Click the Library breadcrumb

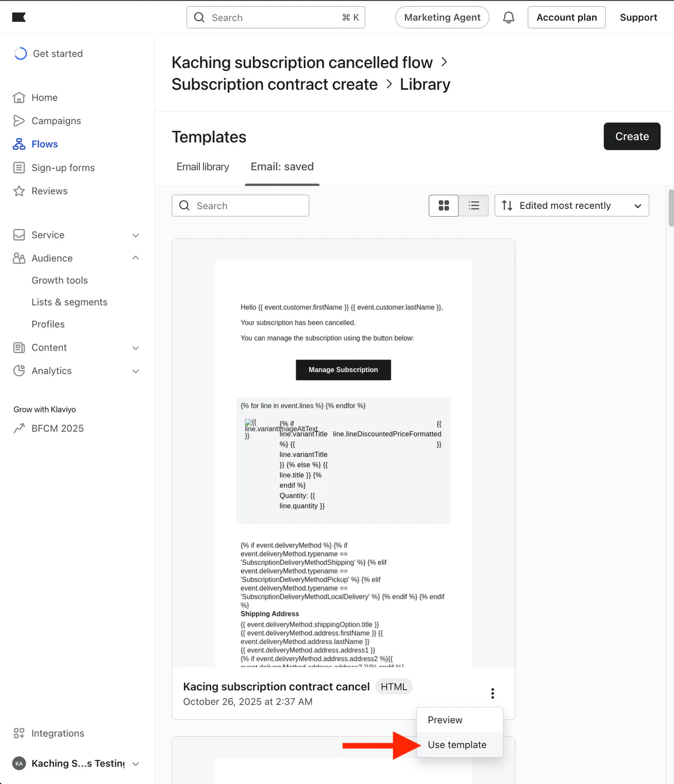pos(425,84)
